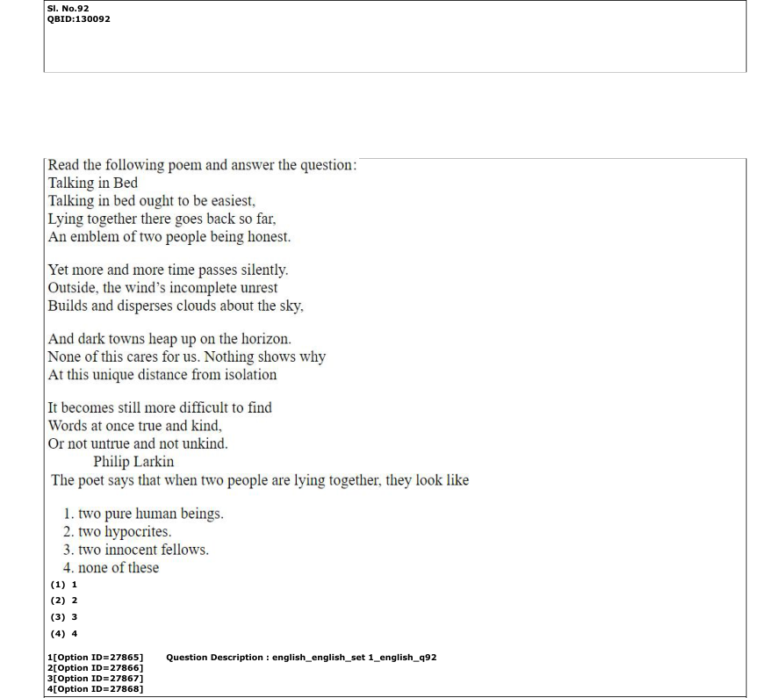The width and height of the screenshot is (784, 698).
Task: Click line 'Words at once true and kind,'
Action: [135, 426]
